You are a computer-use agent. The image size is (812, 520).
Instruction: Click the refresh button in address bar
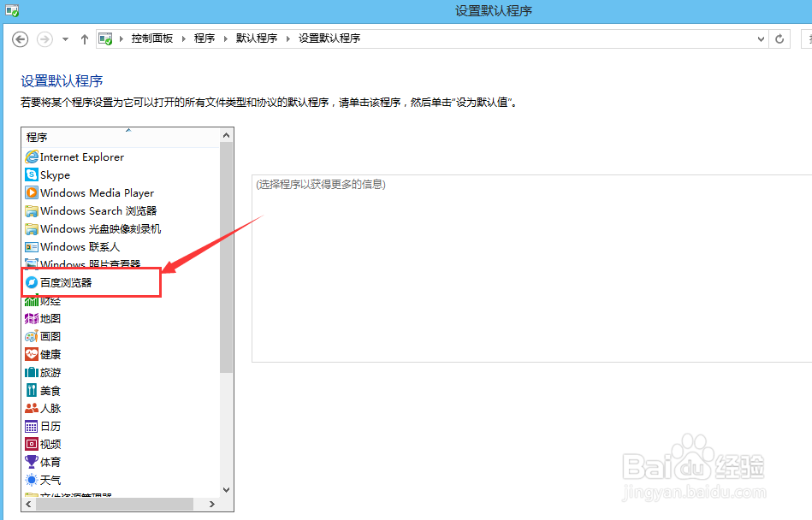(779, 38)
